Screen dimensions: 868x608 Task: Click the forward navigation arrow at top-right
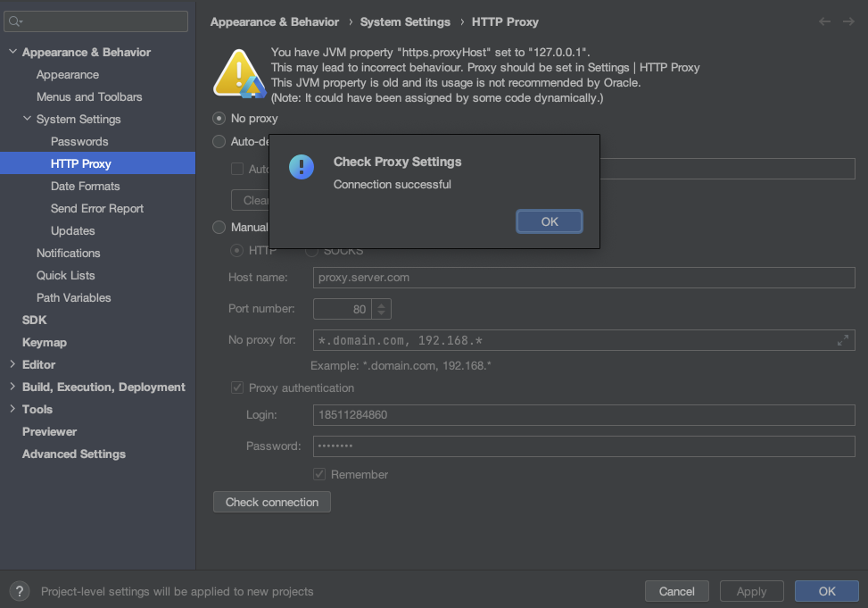847,21
